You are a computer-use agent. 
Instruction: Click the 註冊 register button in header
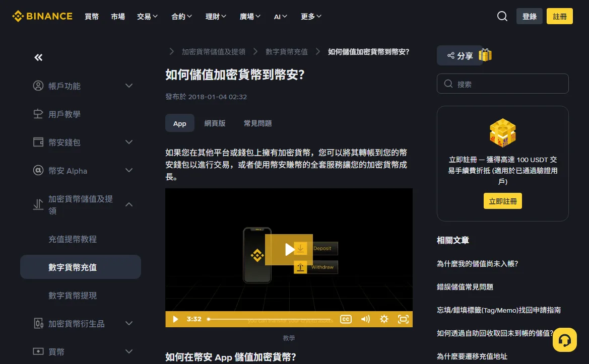click(x=560, y=16)
